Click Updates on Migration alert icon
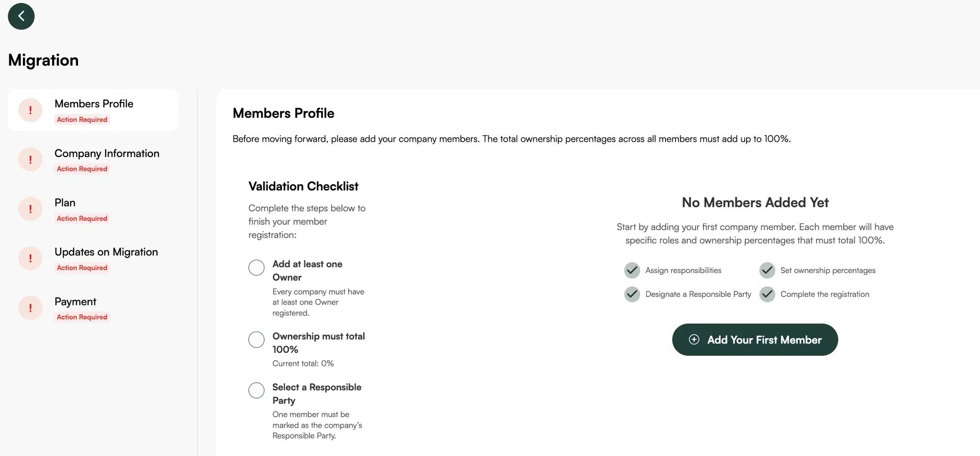Viewport: 980px width, 456px height. (x=31, y=258)
